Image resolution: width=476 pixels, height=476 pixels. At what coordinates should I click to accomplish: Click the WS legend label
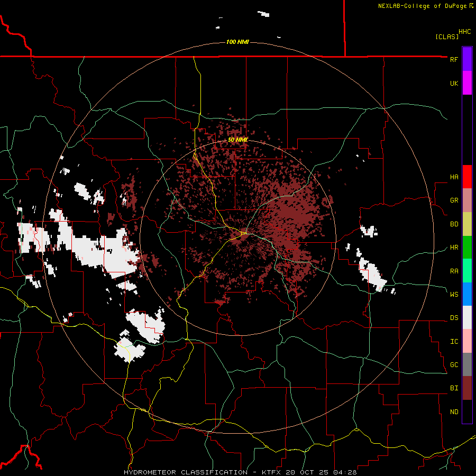(454, 295)
